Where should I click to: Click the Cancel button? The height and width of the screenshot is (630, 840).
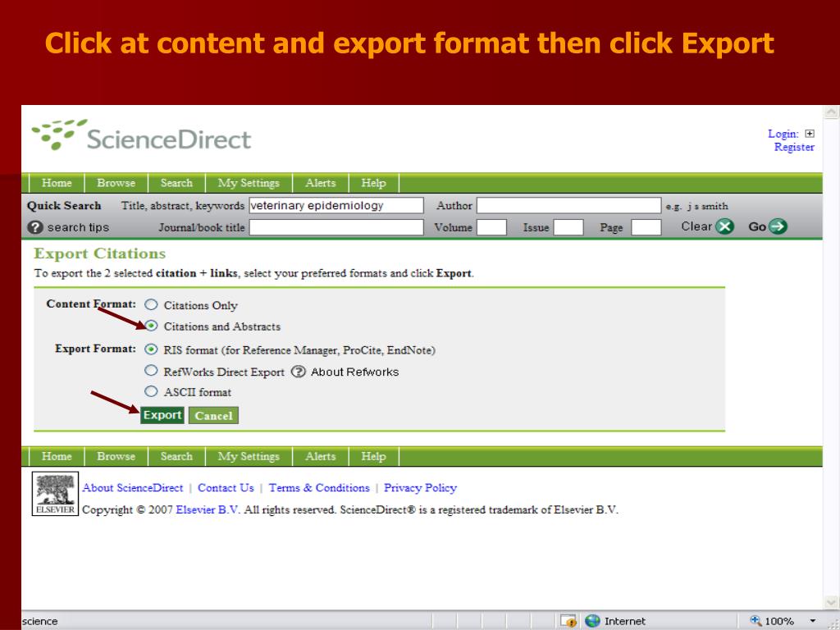(213, 416)
